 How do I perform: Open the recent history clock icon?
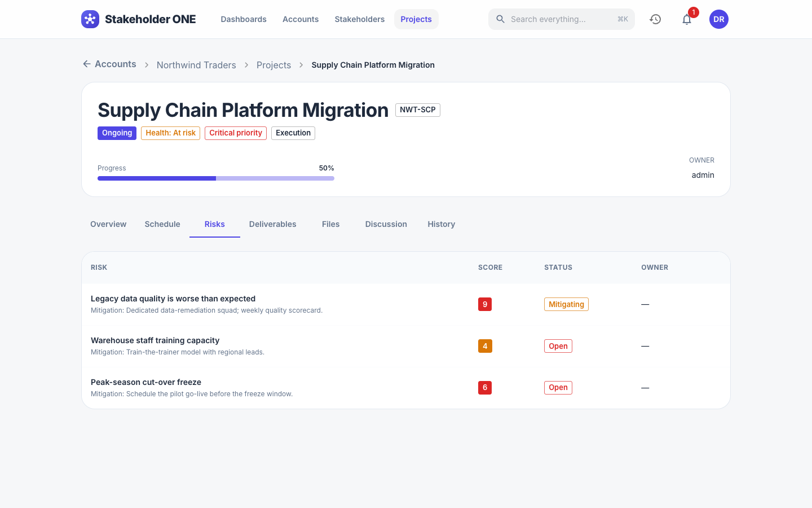click(655, 19)
